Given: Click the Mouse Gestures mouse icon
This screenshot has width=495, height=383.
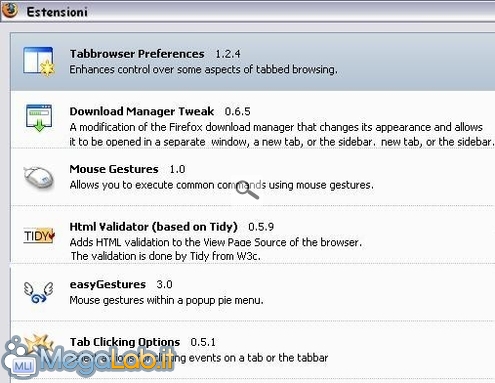Looking at the screenshot, I should coord(39,177).
